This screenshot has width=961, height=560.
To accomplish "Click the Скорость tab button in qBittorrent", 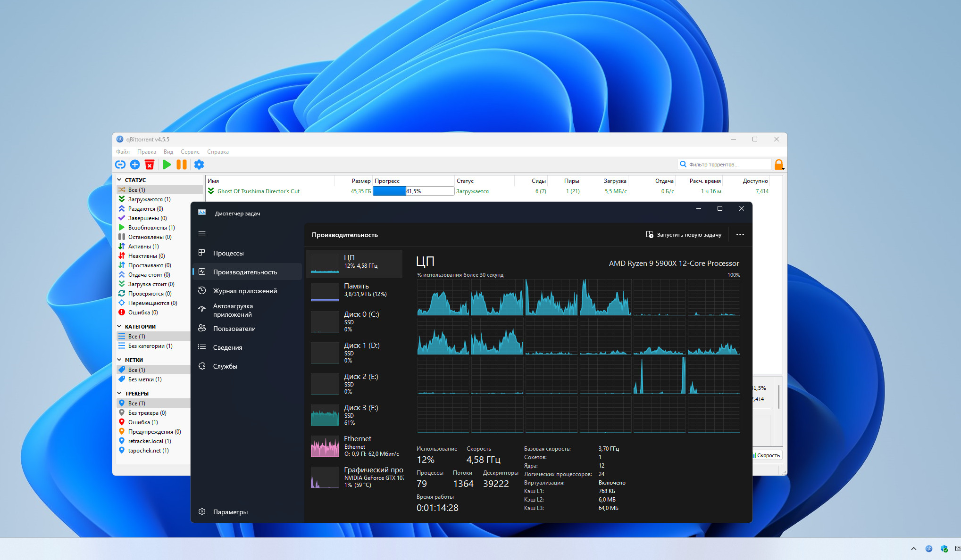I will click(767, 455).
